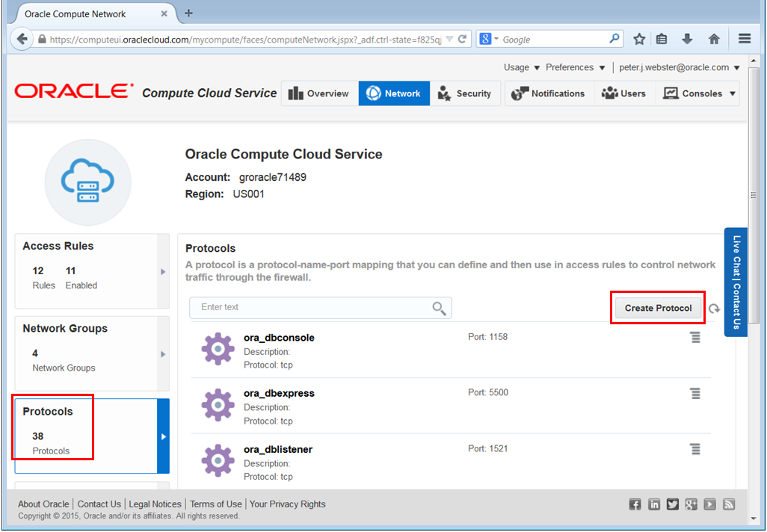
Task: Select the Security tab icon
Action: click(446, 93)
